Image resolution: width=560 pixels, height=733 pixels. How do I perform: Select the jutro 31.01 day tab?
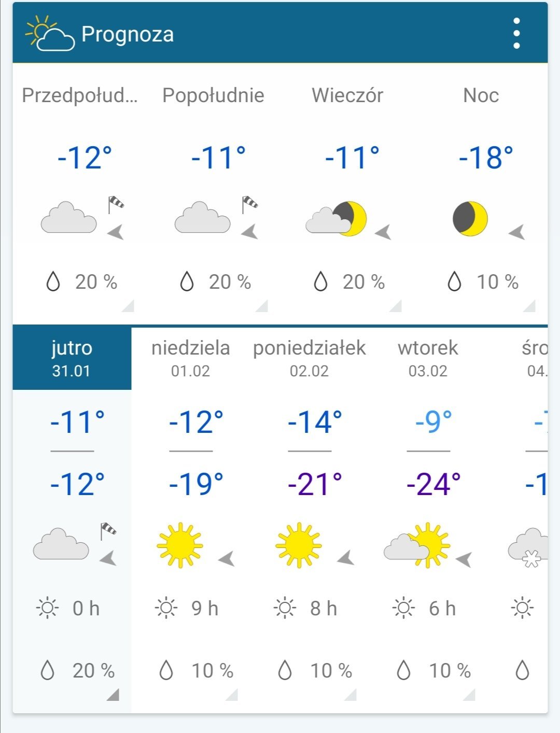pyautogui.click(x=72, y=358)
